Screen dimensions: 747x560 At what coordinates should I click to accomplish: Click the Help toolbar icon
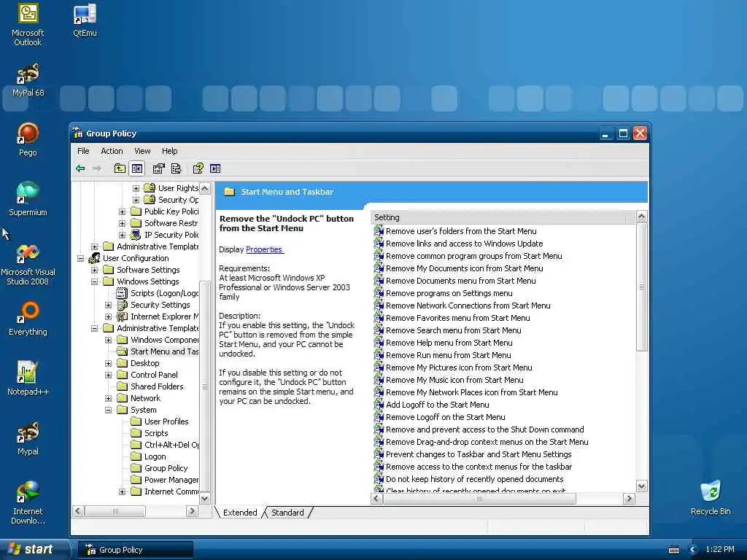point(198,168)
